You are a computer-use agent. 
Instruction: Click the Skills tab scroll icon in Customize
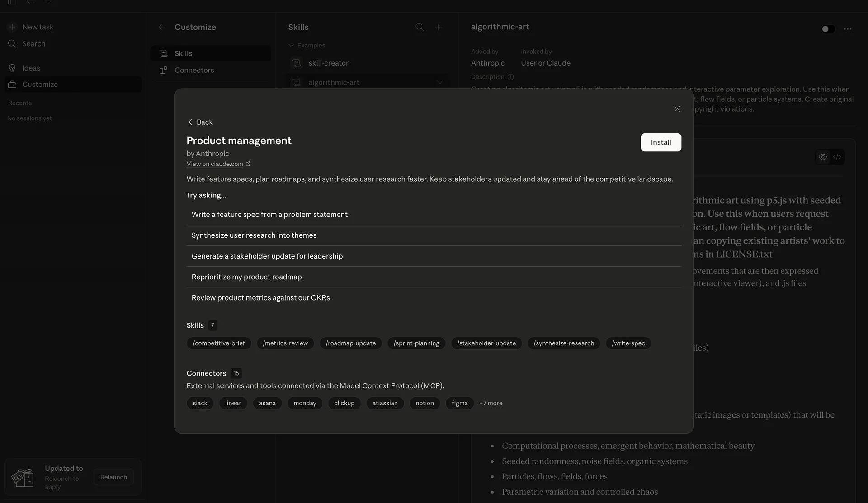[x=164, y=53]
